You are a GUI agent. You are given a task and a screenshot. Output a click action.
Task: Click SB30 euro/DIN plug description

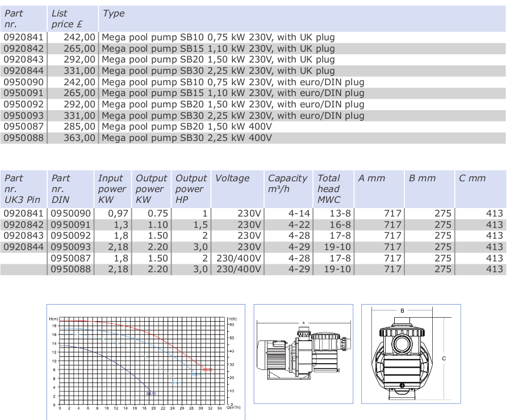pos(233,116)
